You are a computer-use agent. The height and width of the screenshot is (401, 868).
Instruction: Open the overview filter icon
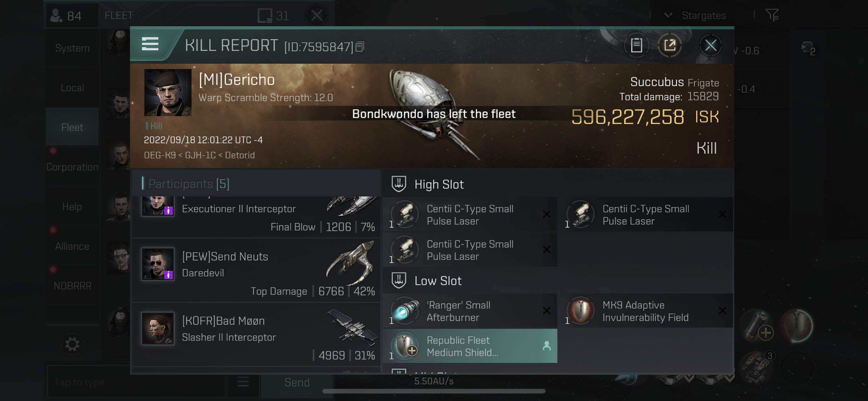click(x=772, y=15)
